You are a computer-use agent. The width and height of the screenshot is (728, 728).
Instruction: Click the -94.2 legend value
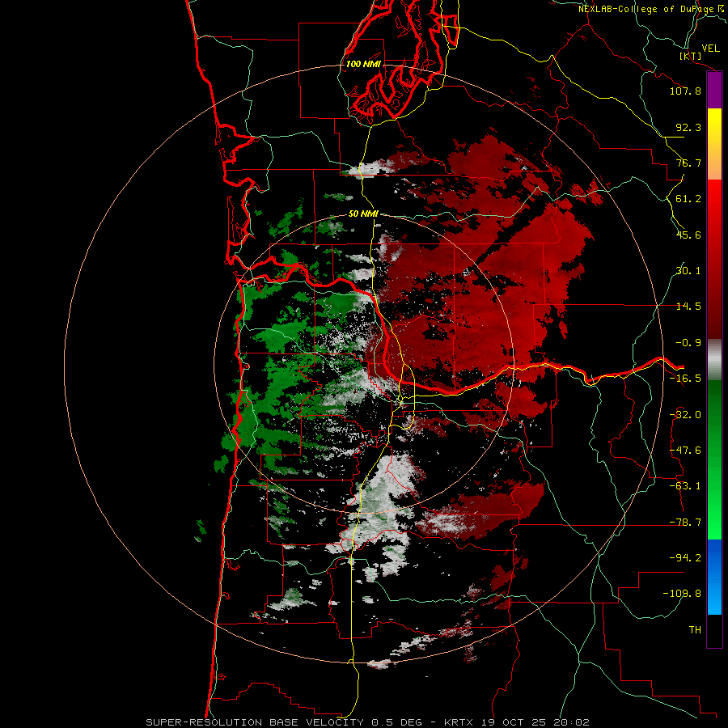point(685,558)
